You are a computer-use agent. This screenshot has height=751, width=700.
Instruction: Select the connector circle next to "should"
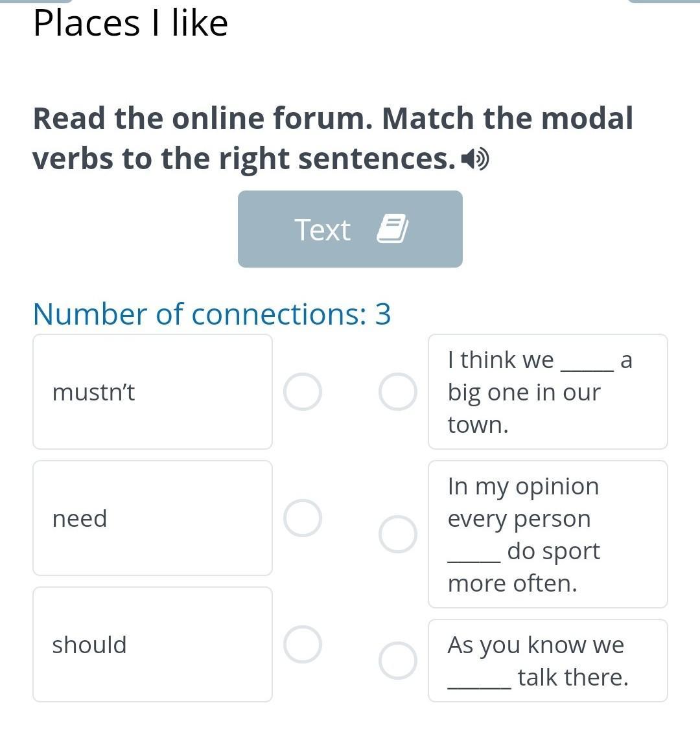pos(302,644)
